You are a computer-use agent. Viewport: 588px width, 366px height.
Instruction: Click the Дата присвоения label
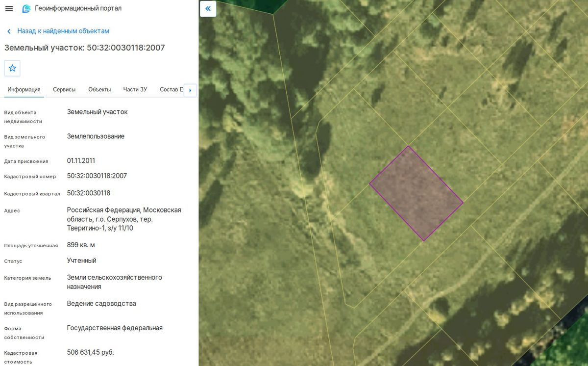tap(26, 161)
